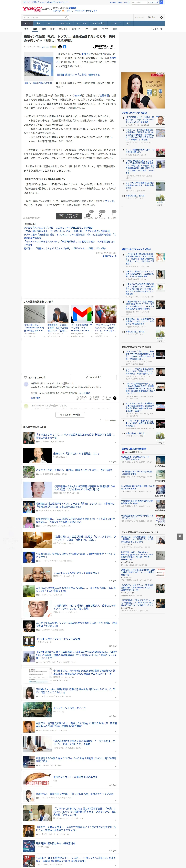186x868 pixels.
Task: Click うーん reaction on first comment
Action: (x=106, y=398)
